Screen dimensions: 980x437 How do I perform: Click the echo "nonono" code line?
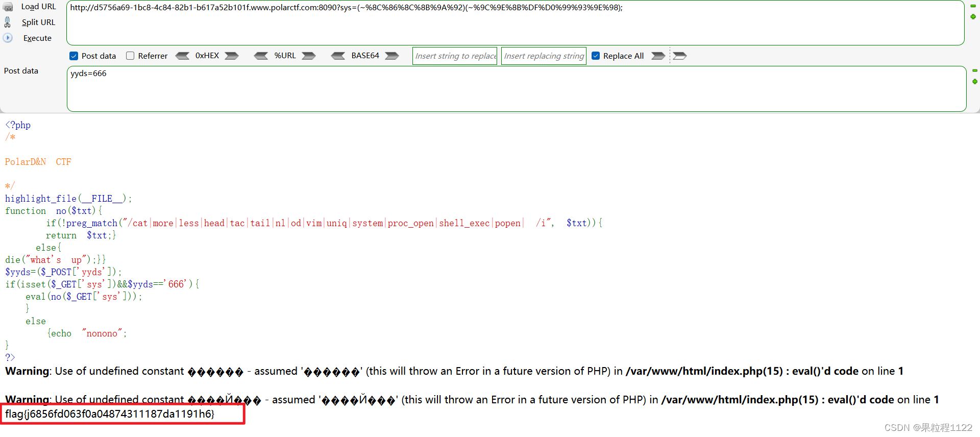click(87, 333)
